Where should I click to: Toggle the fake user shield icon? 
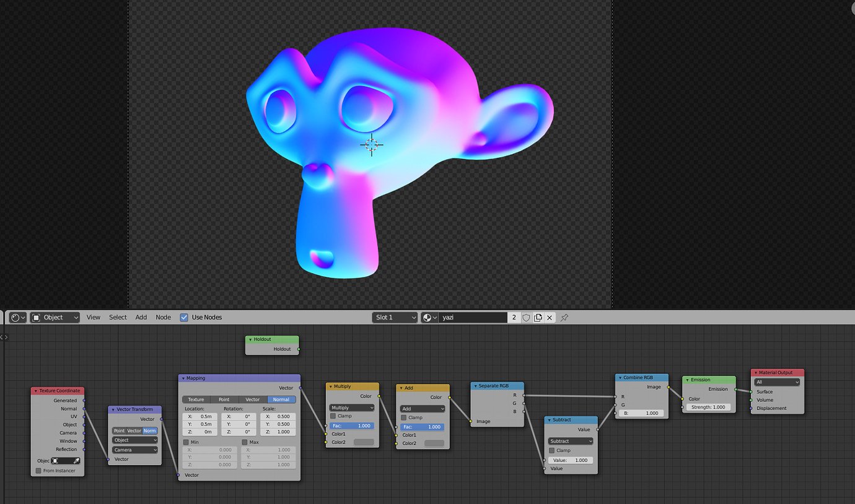point(526,317)
